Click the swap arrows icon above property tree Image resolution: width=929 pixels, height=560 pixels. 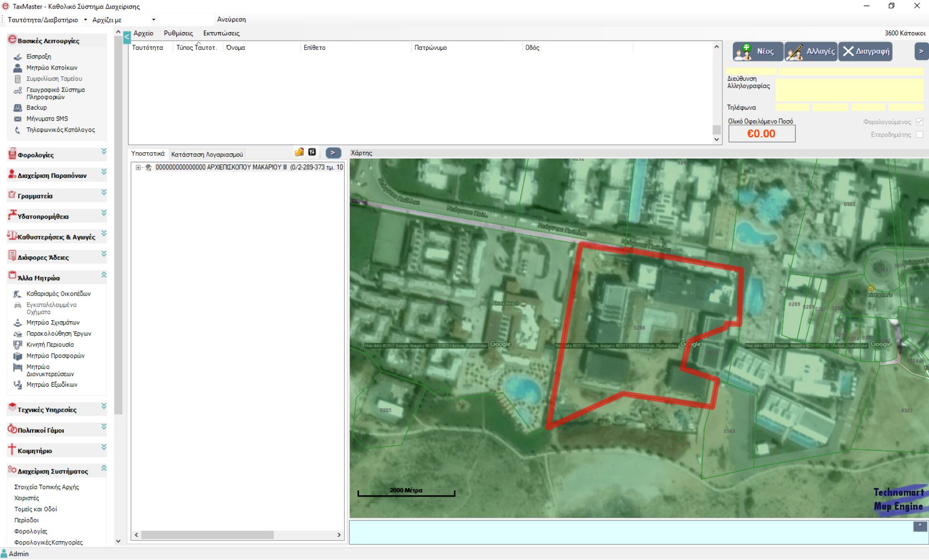click(x=312, y=152)
